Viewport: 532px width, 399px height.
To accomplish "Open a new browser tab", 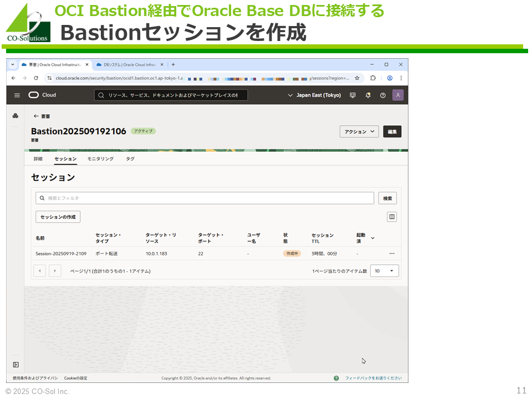I will pos(173,64).
